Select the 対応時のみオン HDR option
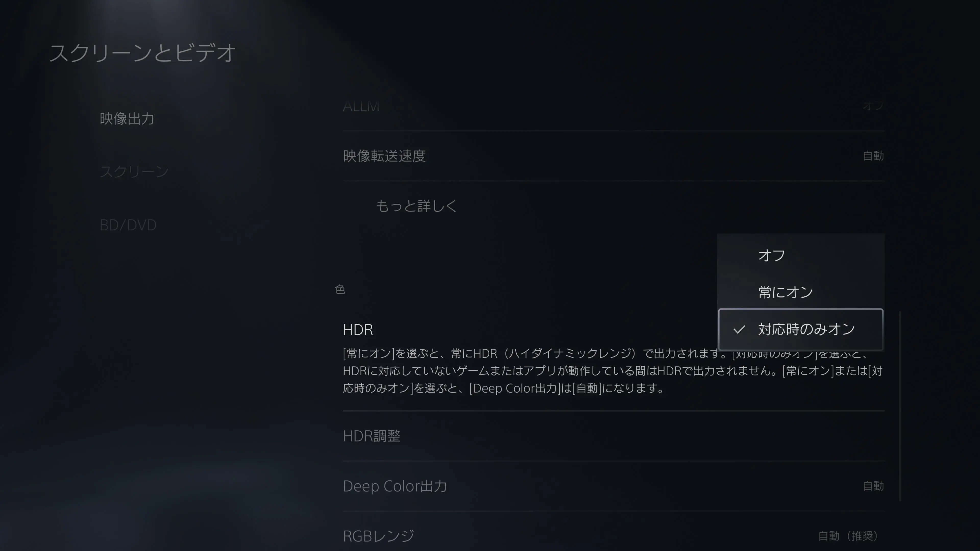 point(801,329)
